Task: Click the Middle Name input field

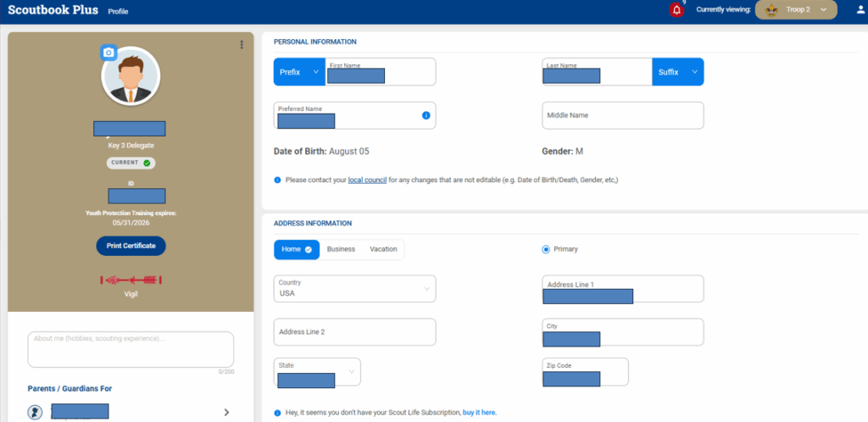Action: coord(622,115)
